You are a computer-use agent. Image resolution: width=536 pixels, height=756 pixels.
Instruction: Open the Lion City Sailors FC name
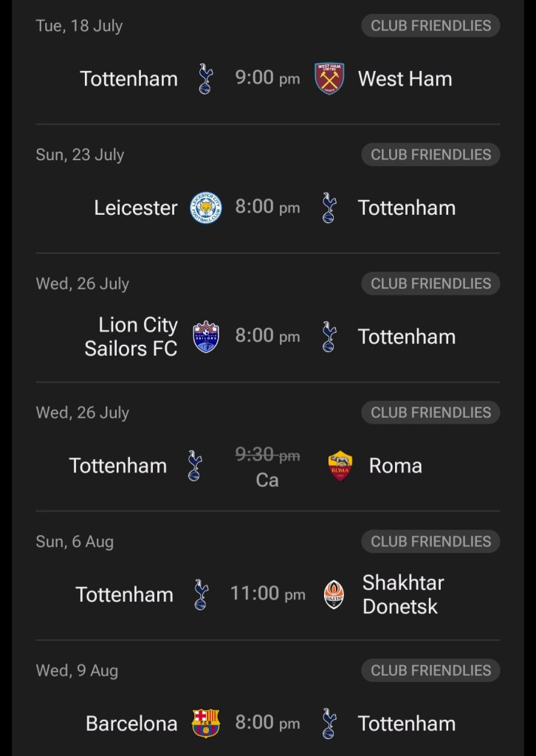(x=131, y=337)
